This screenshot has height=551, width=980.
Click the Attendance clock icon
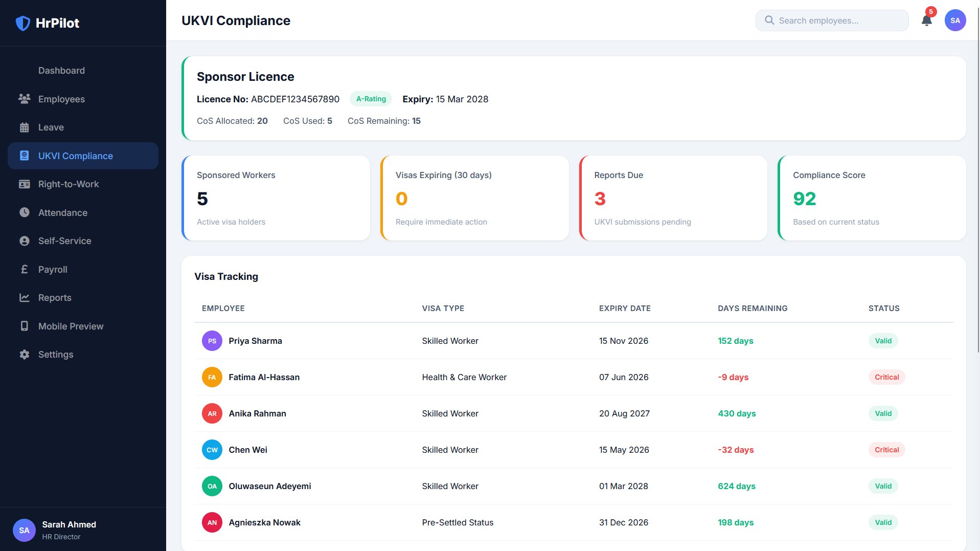coord(24,212)
